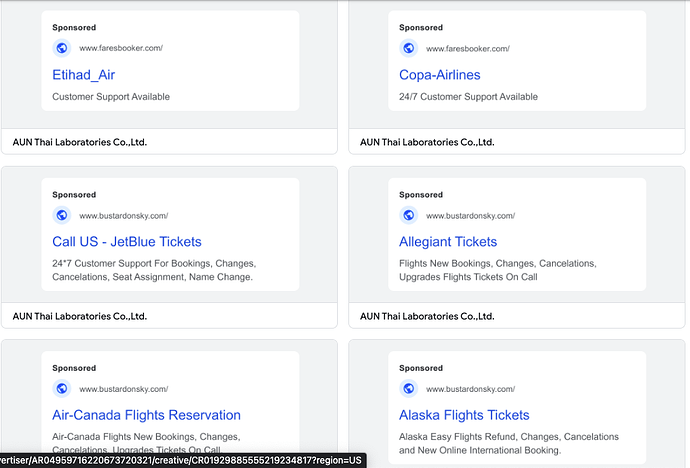Click bustardonsky.com URL in JetBlue ad
Viewport: 690px width, 468px height.
coord(124,215)
